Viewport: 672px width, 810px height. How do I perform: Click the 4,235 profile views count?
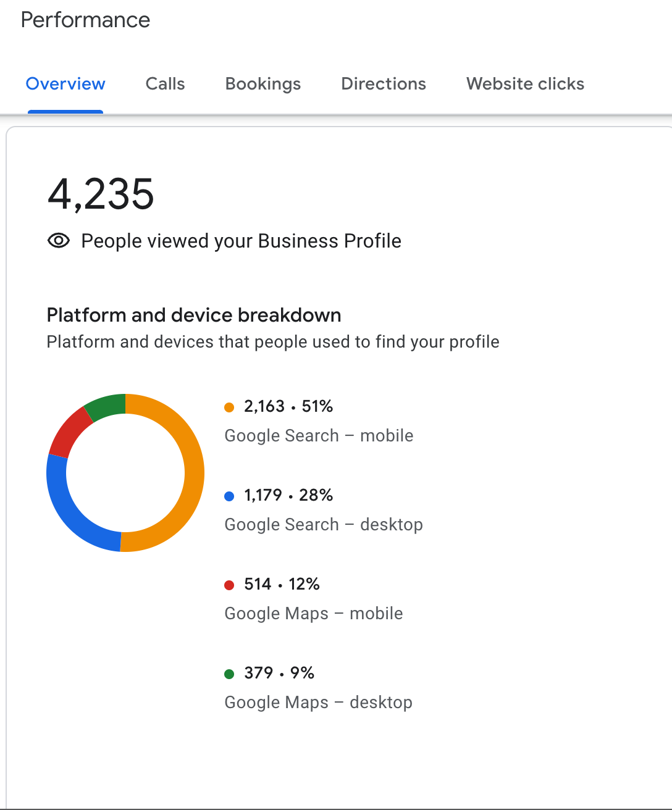(101, 194)
